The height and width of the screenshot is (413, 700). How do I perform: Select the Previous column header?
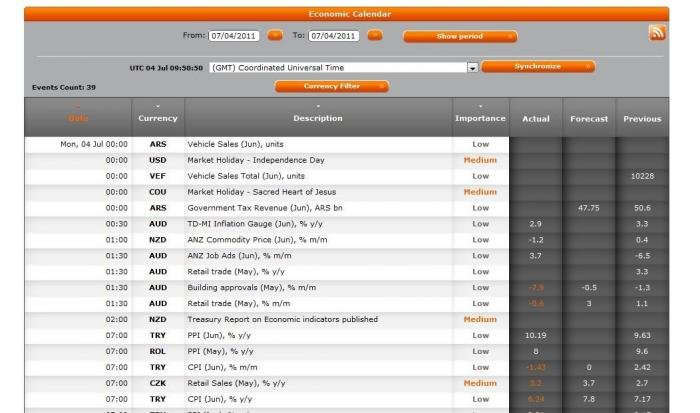[642, 118]
